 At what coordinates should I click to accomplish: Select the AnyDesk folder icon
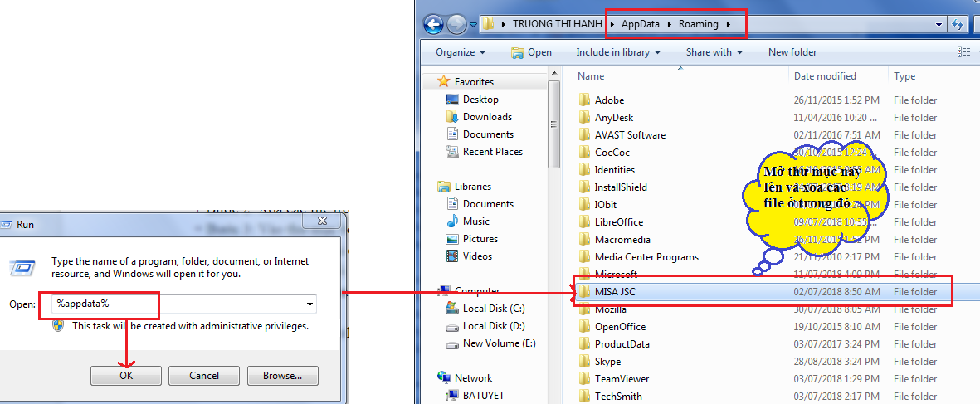click(584, 118)
